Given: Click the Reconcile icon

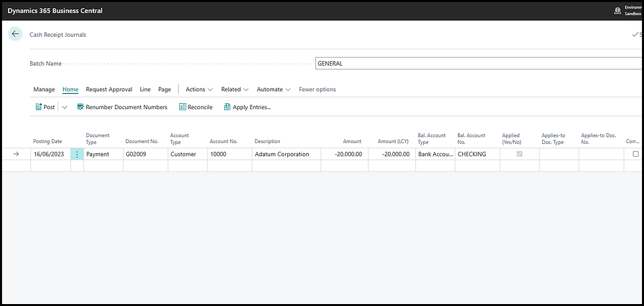Looking at the screenshot, I should click(x=183, y=107).
